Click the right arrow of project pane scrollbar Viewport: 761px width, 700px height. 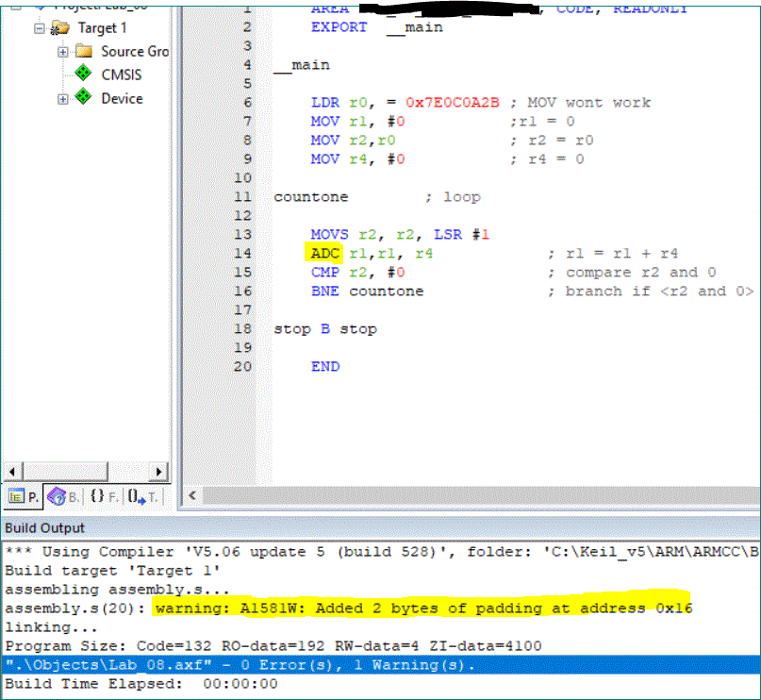click(158, 472)
